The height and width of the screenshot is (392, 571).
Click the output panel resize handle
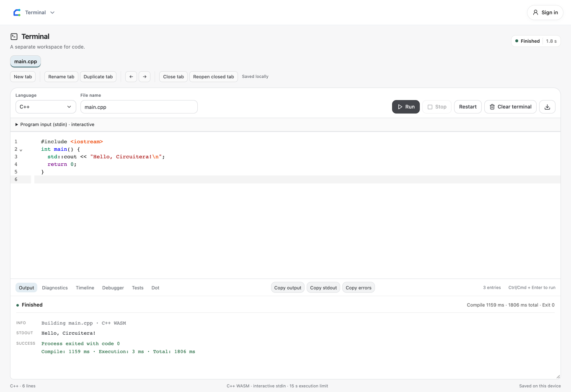click(558, 377)
